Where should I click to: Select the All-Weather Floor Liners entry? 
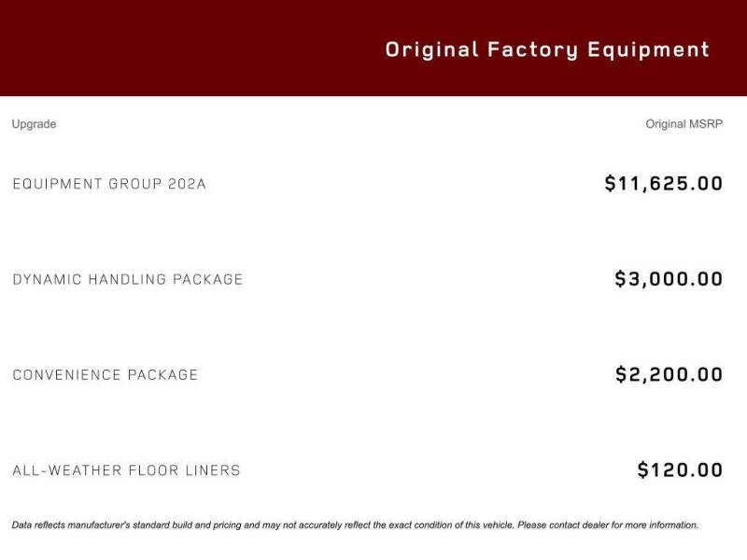coord(126,470)
